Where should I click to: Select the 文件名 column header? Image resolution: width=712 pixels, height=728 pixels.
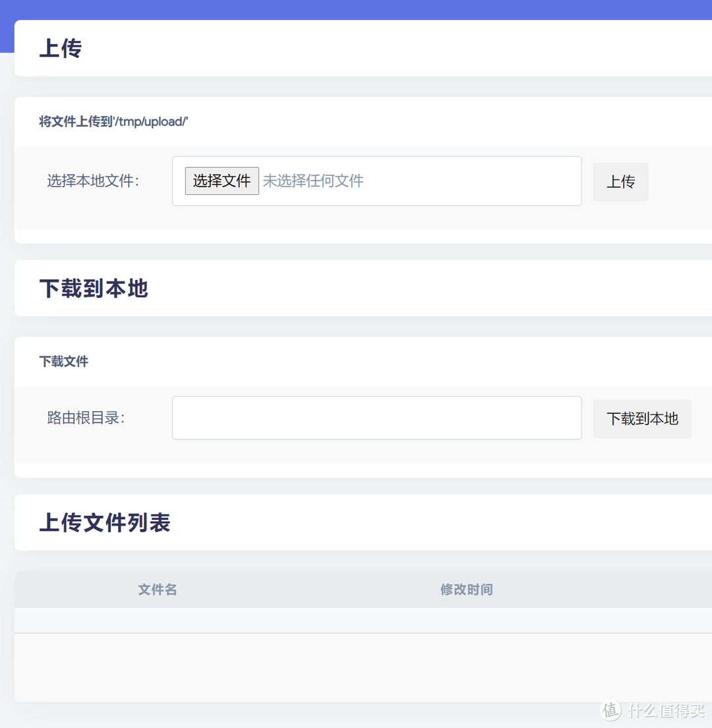pyautogui.click(x=157, y=590)
